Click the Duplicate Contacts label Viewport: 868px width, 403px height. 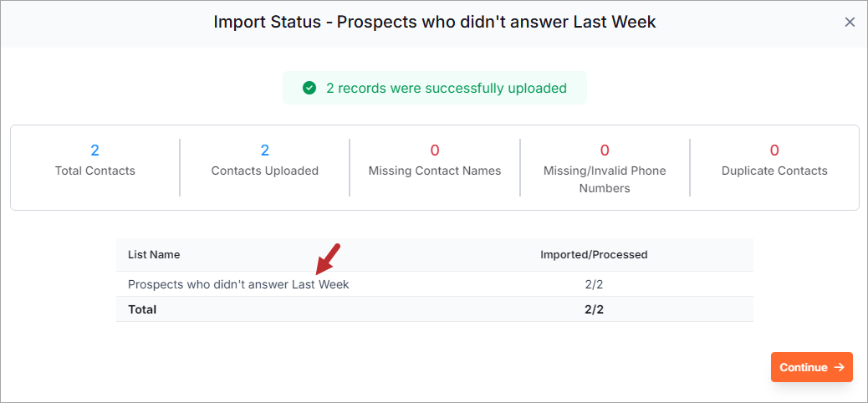(774, 171)
